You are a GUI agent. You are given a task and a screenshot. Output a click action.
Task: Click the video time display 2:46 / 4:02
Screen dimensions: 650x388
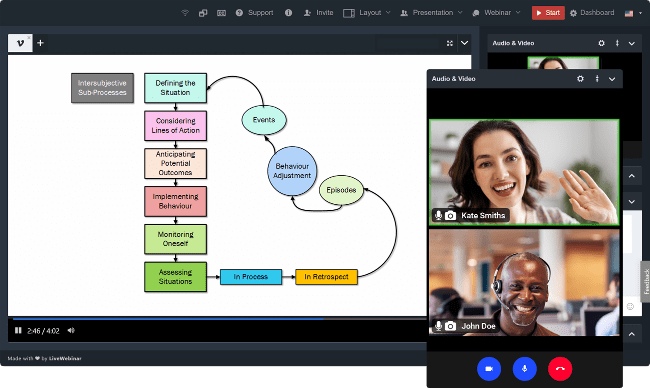click(x=44, y=331)
